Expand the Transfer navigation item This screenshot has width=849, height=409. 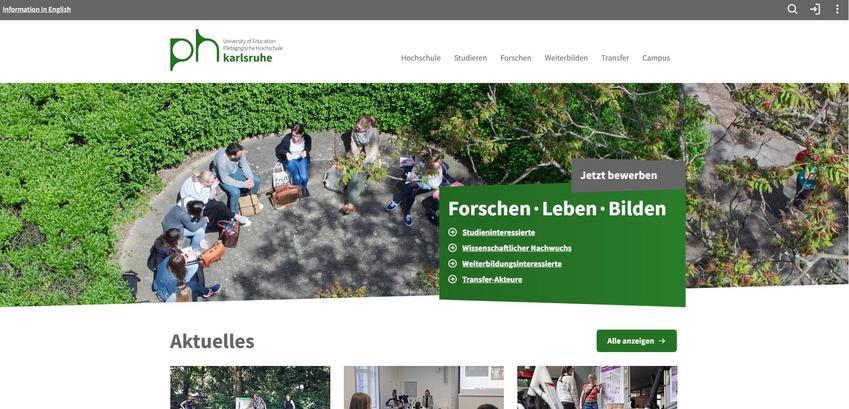coord(615,58)
